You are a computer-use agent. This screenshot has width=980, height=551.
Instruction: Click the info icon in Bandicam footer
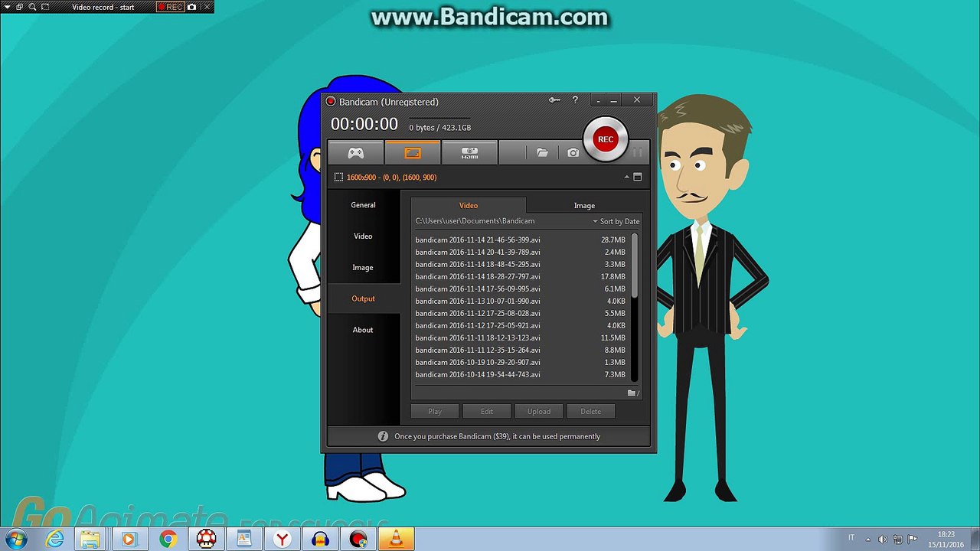pos(383,436)
